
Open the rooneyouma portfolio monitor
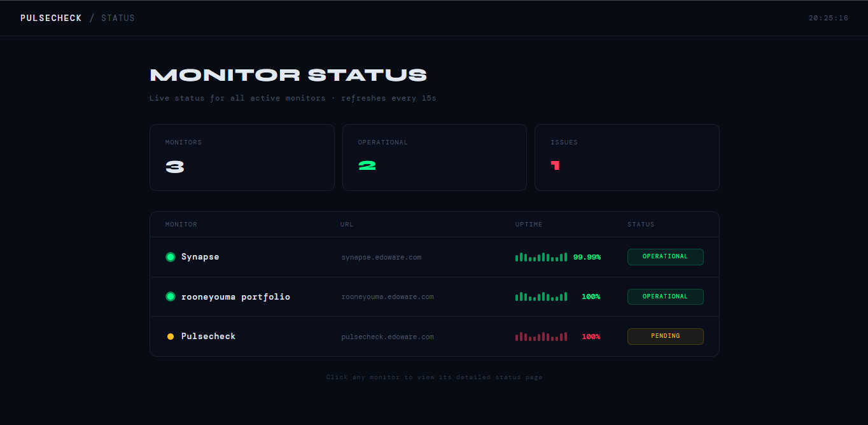point(435,296)
